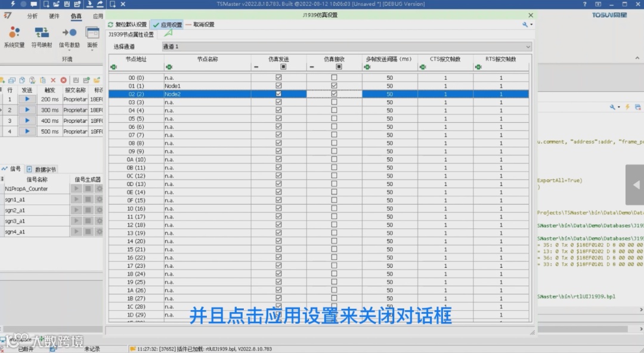Click 应用设置 apply settings button
The height and width of the screenshot is (353, 644).
click(167, 24)
